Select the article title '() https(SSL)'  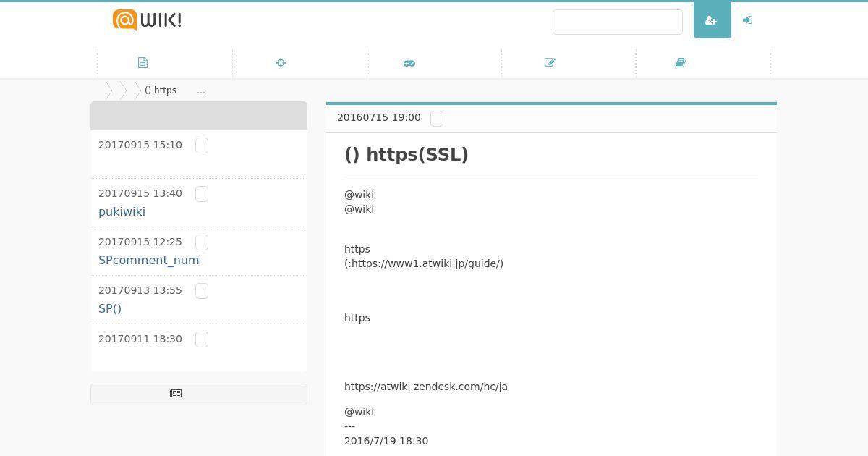point(407,155)
